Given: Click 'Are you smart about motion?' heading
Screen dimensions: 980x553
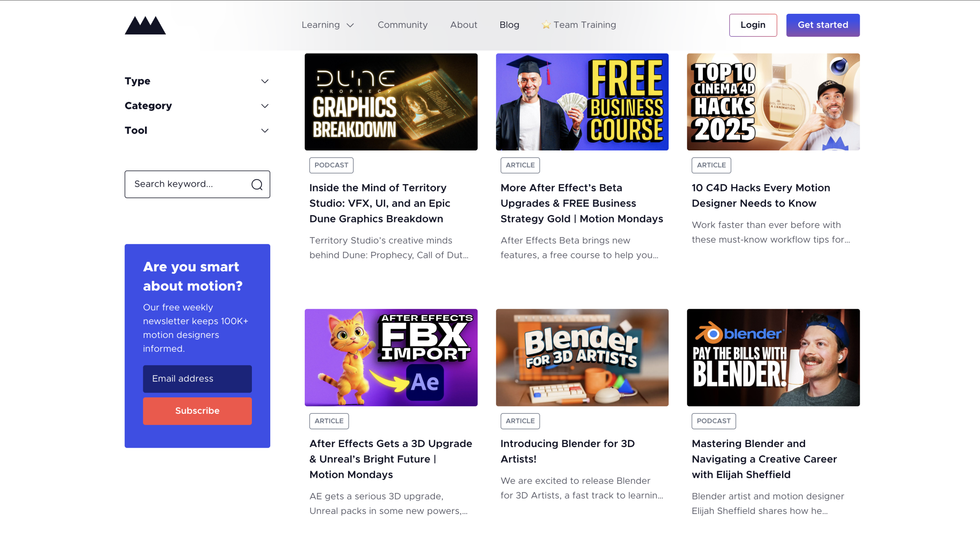Looking at the screenshot, I should pos(193,276).
